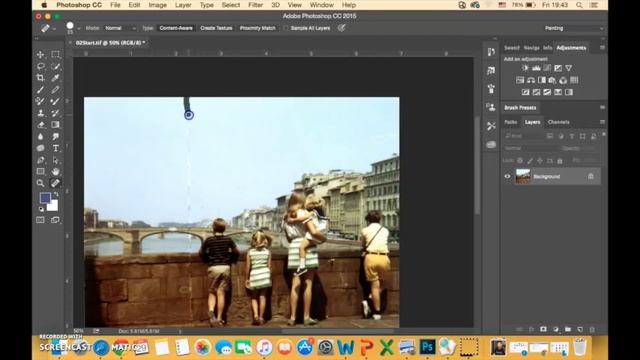Choose Create Texture healing type

click(x=216, y=28)
